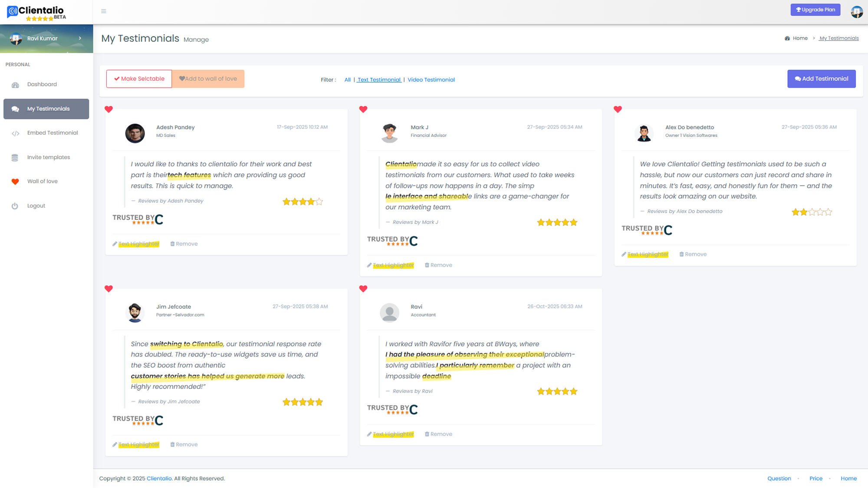Filter by Video Testimonial
868x488 pixels.
click(x=431, y=80)
